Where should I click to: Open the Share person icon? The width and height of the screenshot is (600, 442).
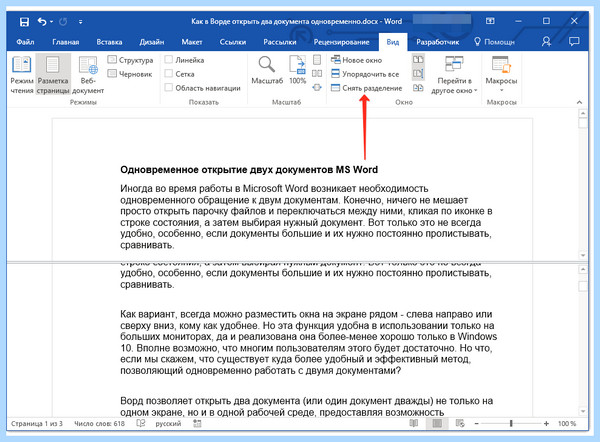coord(546,41)
